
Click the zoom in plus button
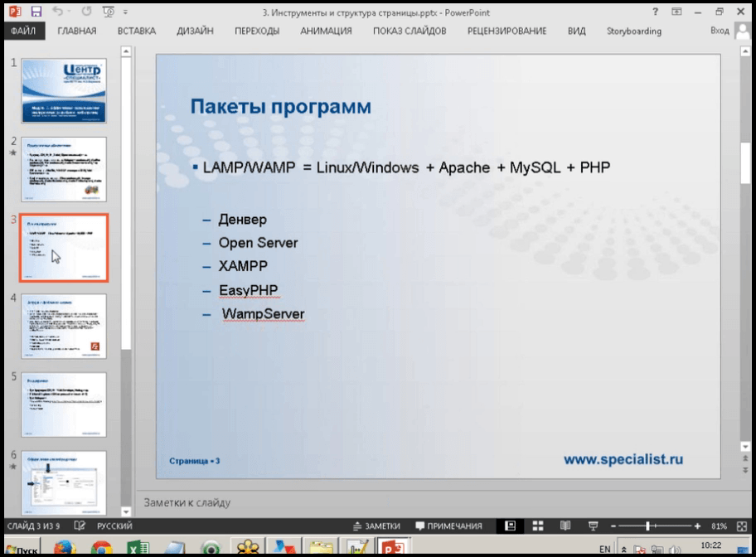[697, 526]
